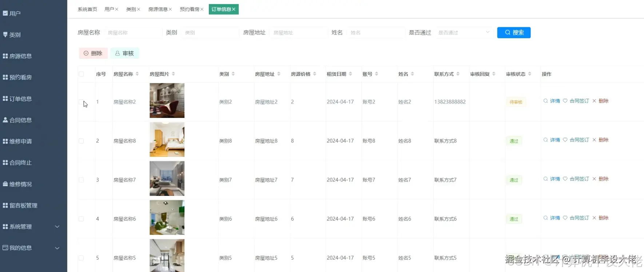Open the 房屋名称6 room photo

click(x=167, y=217)
